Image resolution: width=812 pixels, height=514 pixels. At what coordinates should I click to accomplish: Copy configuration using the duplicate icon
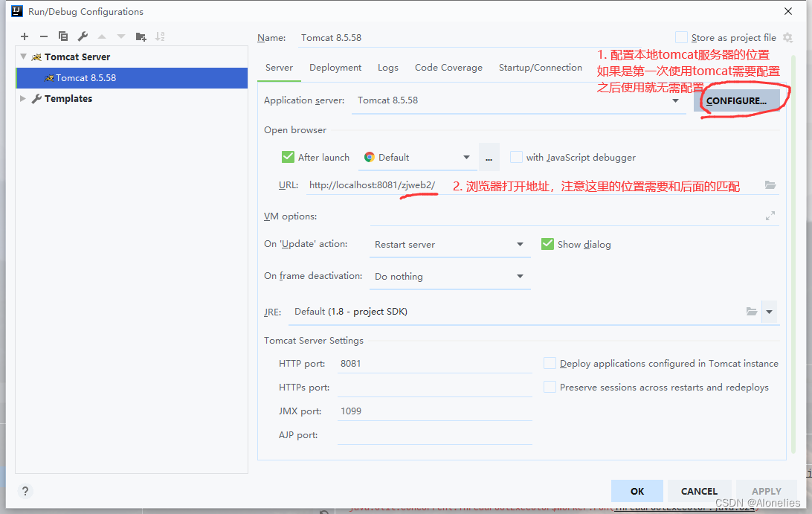63,36
